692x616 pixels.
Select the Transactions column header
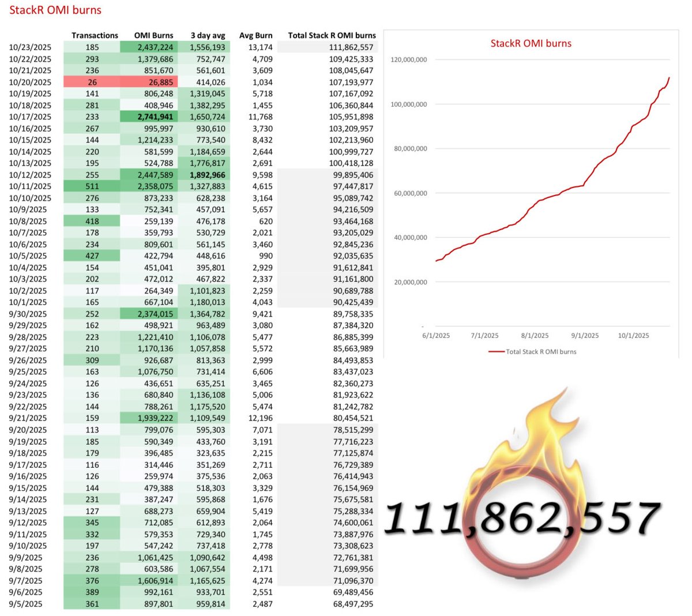[x=95, y=35]
